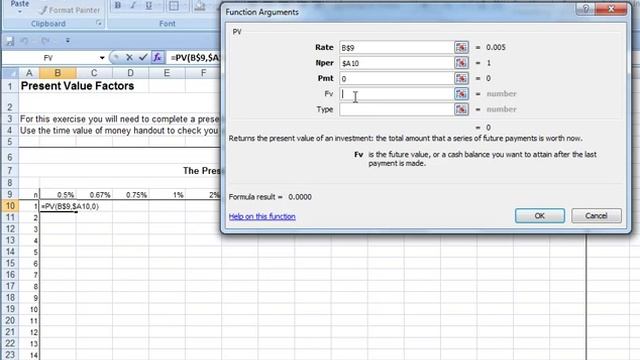Redo from the Quick Access Toolbar

click(45, 41)
